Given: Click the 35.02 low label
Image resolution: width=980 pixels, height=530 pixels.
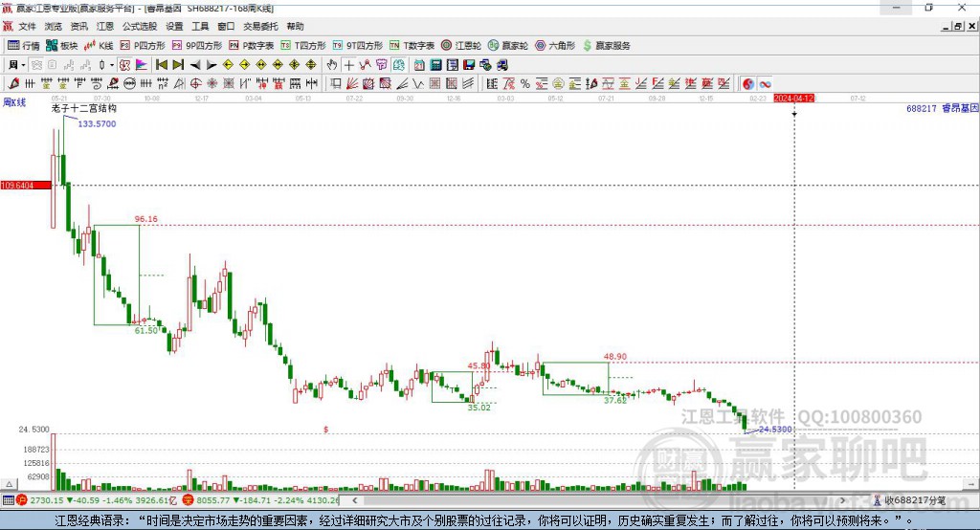Looking at the screenshot, I should [479, 407].
